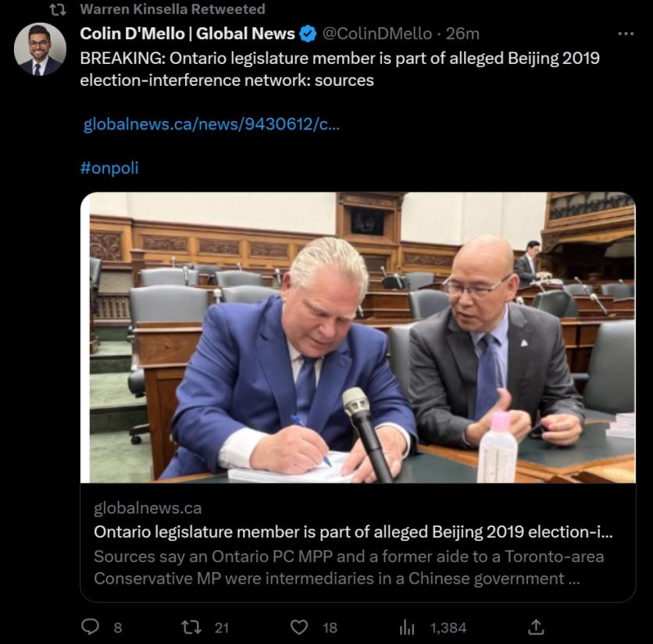Open the "Warren Kinsella Retweeted" link
The image size is (653, 644).
(173, 9)
